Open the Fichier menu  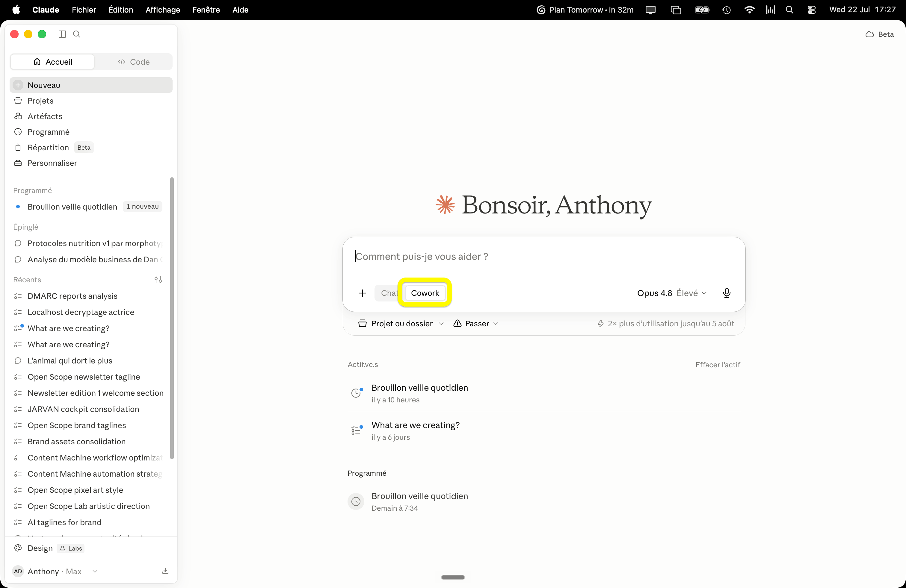tap(84, 10)
